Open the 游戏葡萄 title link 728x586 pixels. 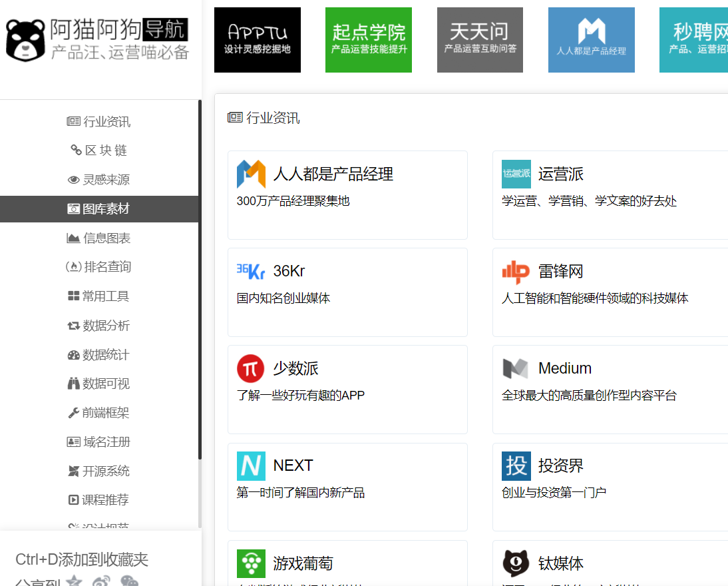coord(303,563)
